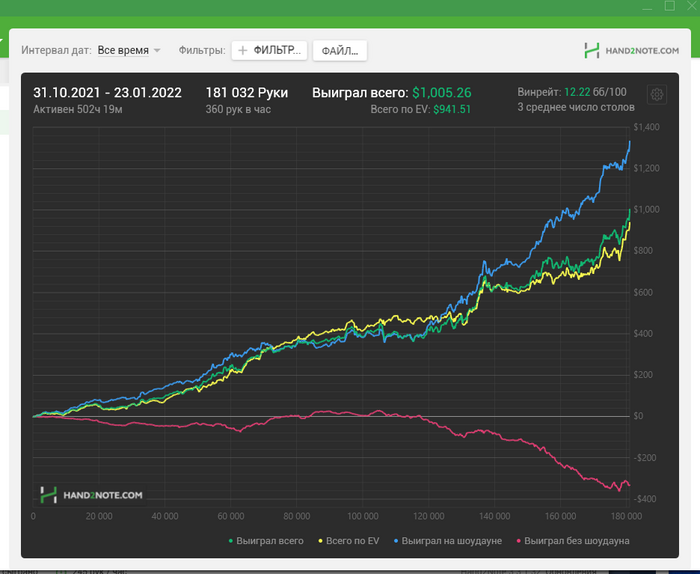700x574 pixels.
Task: Click the yellow legend dot for 'Всего по EV'
Action: click(320, 541)
